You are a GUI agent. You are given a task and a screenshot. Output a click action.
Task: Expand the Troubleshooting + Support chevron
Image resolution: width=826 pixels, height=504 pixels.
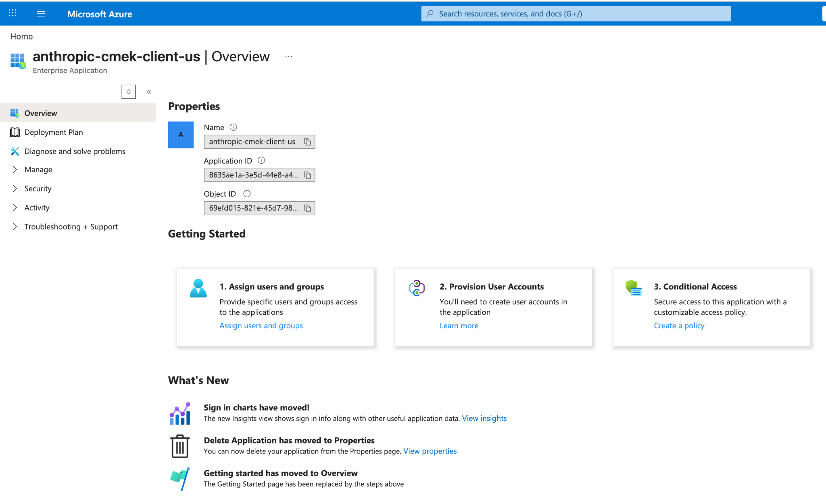coord(15,227)
